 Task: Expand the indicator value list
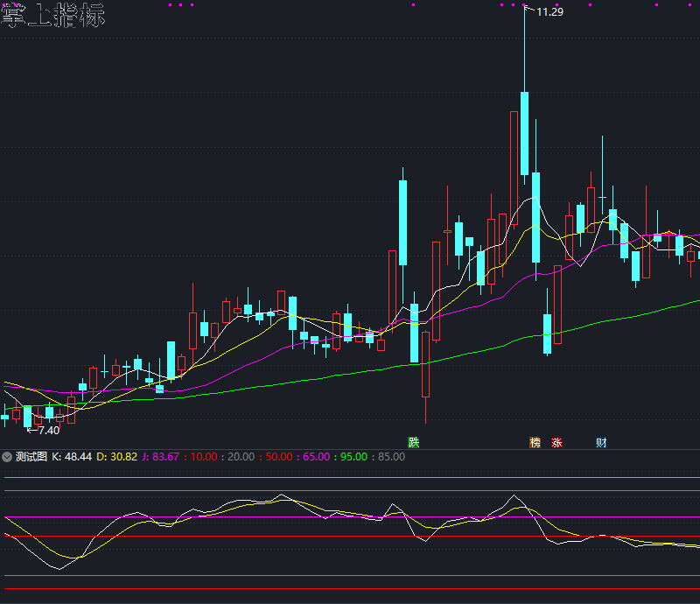pyautogui.click(x=262, y=456)
